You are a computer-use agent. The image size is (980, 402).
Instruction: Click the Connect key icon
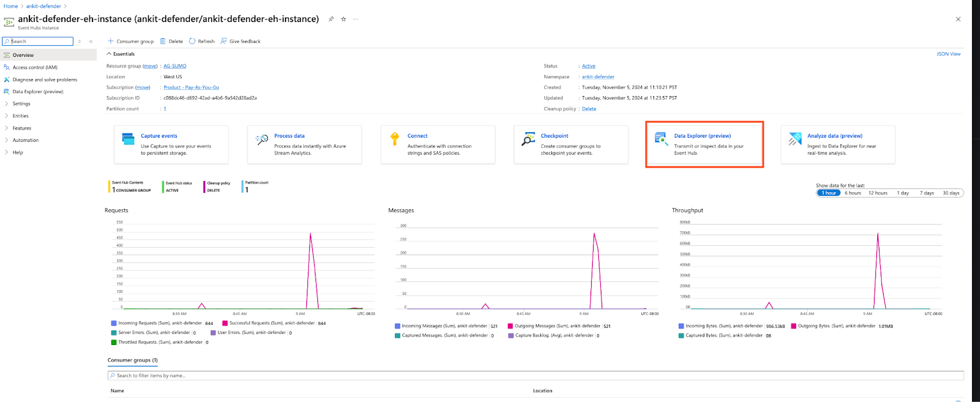[x=394, y=139]
